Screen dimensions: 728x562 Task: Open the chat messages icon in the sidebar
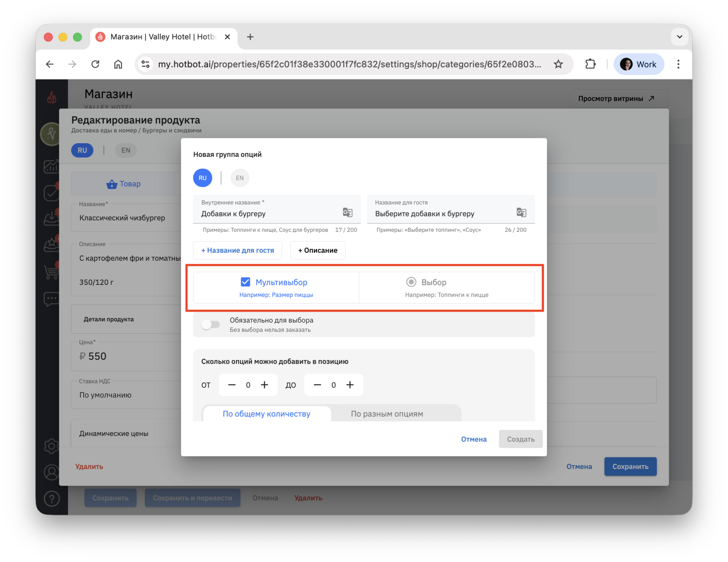point(52,299)
